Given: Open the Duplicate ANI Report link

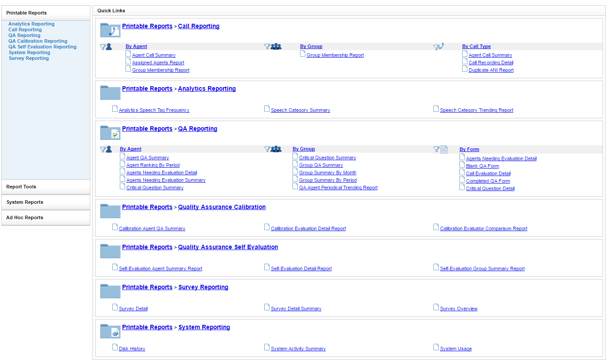Looking at the screenshot, I should pos(491,70).
